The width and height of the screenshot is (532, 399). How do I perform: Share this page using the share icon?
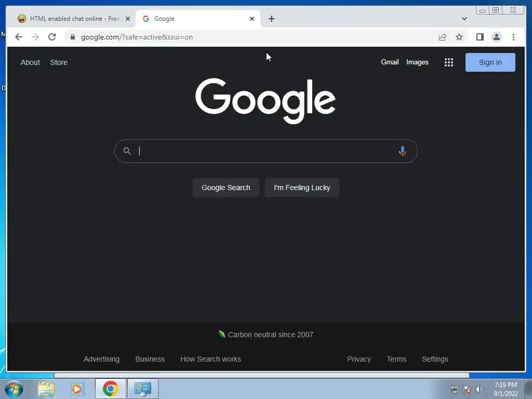[x=443, y=37]
